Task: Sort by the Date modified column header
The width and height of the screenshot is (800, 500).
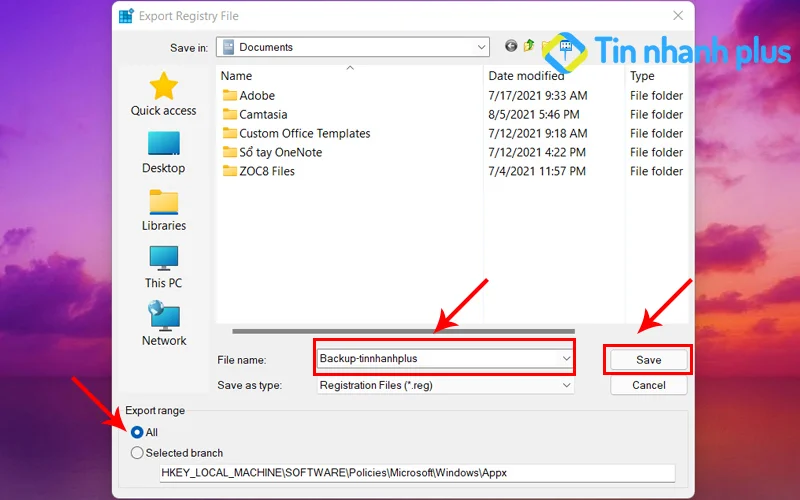Action: pos(526,76)
